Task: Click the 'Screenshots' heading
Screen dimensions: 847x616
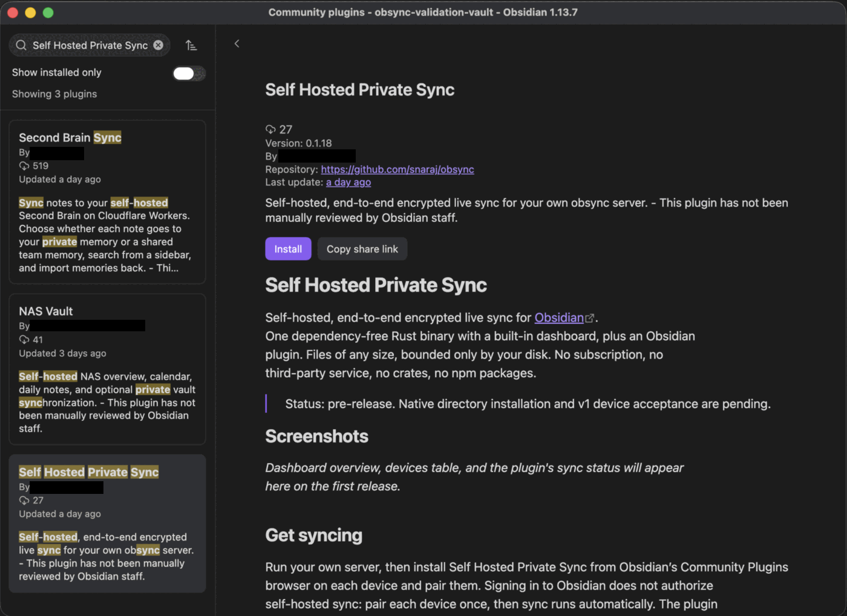Action: (316, 436)
